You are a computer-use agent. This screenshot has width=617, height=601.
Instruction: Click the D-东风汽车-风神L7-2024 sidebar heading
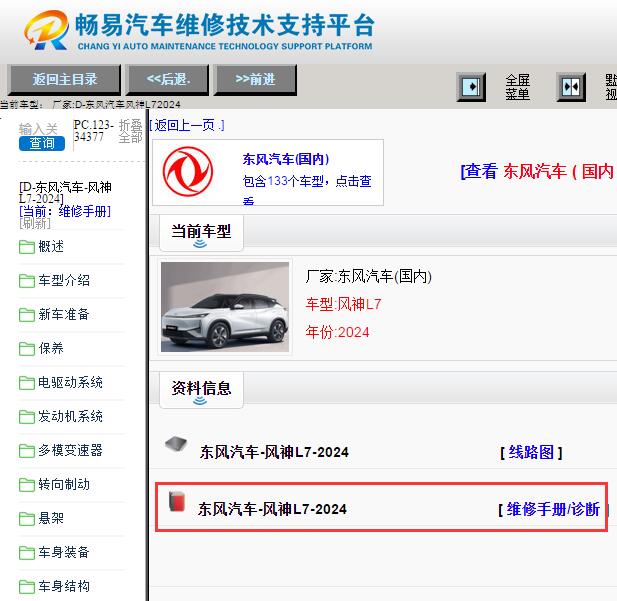click(x=65, y=192)
